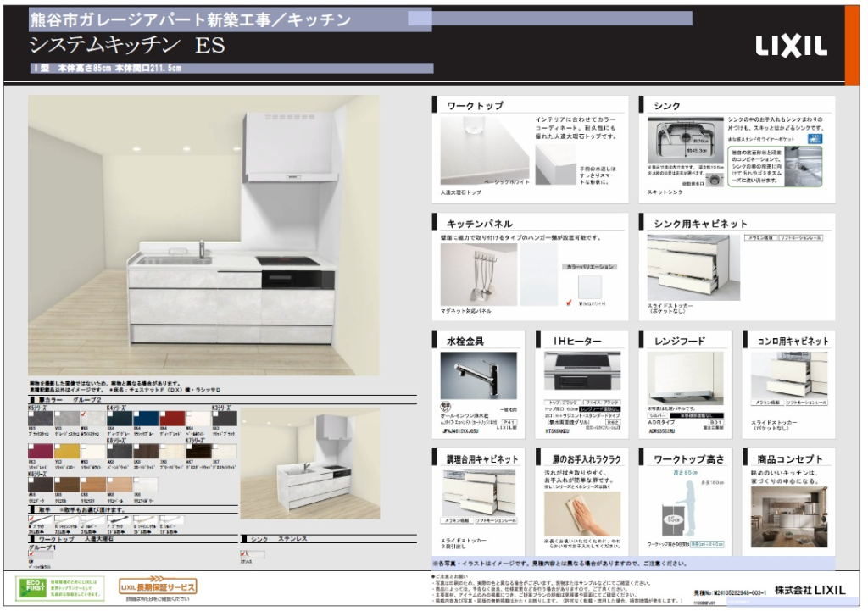Choose the white kitchen panel color swatch
Viewport: 868px width, 611px height.
pyautogui.click(x=590, y=287)
